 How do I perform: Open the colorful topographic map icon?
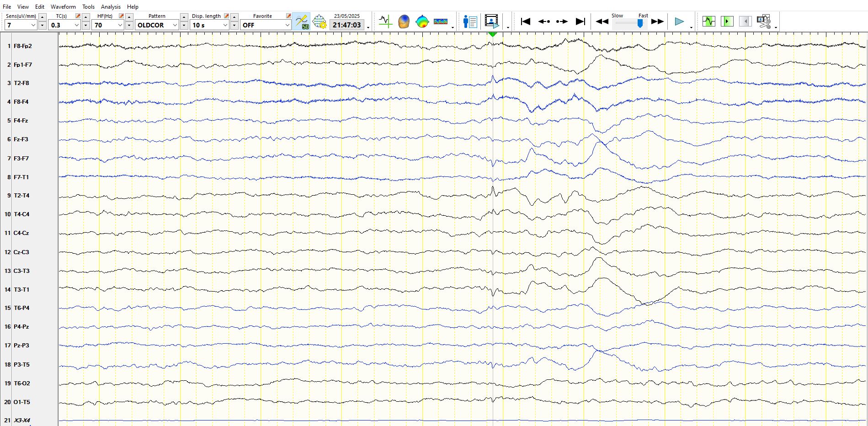(422, 21)
